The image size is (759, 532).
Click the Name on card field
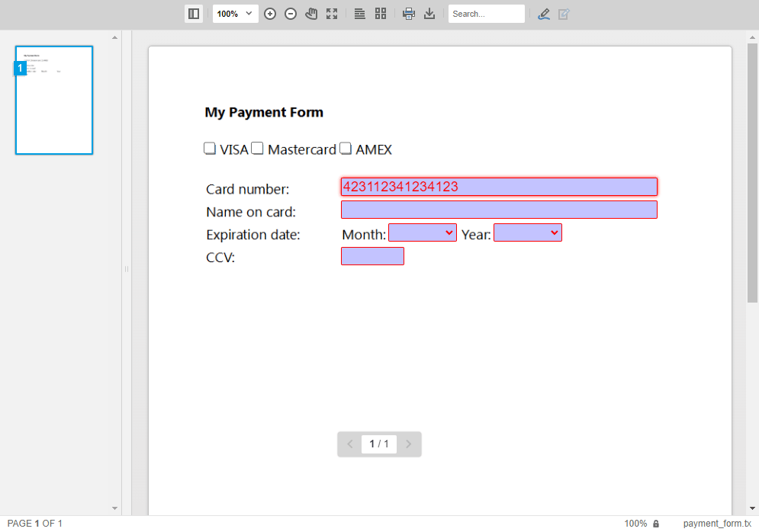(x=499, y=210)
